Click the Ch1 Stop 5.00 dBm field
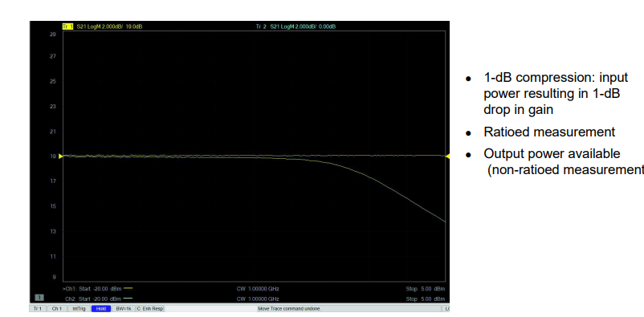 click(x=425, y=289)
